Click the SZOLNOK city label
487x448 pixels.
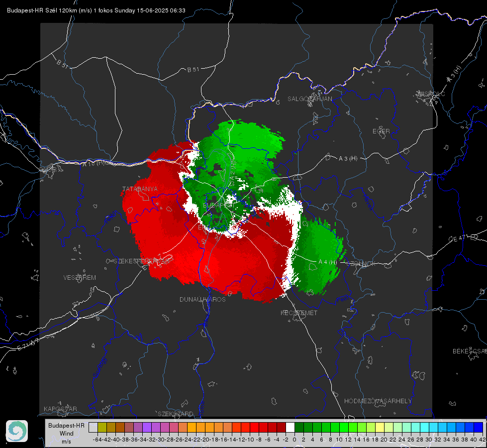(x=361, y=263)
